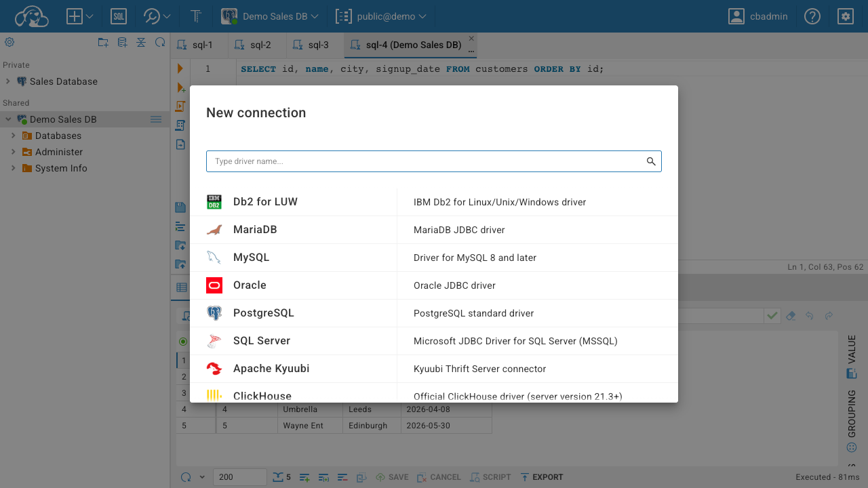
Task: Choose the PostgreSQL driver
Action: pos(434,313)
